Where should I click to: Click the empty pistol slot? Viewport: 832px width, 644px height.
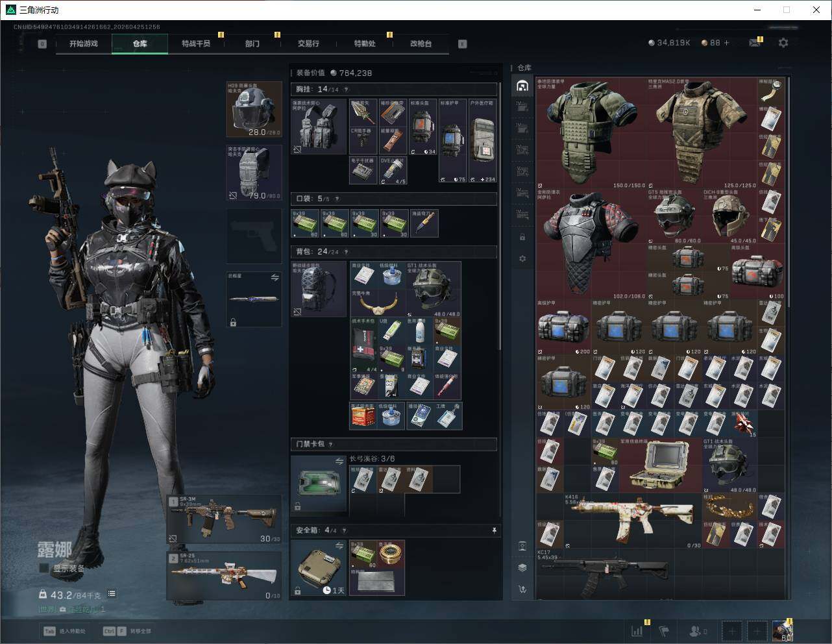254,235
